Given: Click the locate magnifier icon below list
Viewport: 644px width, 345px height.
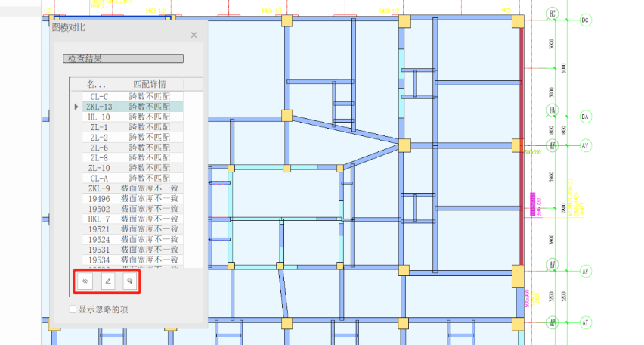Looking at the screenshot, I should [x=130, y=281].
